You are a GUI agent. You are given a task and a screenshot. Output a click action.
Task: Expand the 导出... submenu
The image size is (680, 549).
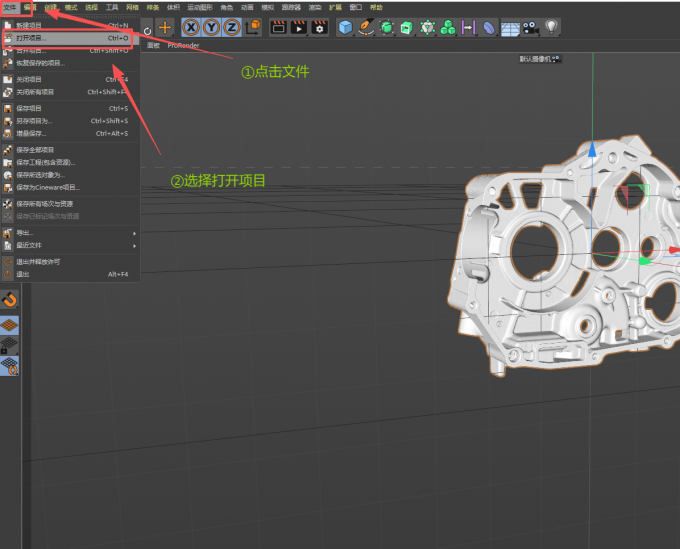(70, 233)
